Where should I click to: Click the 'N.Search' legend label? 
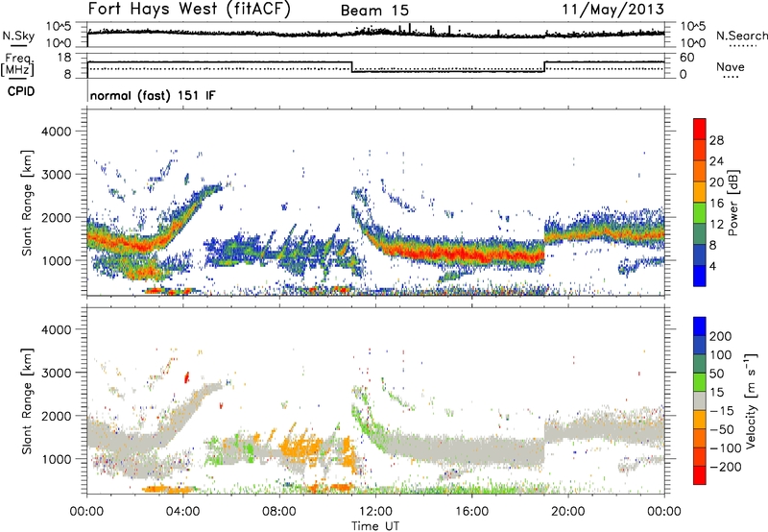(741, 36)
